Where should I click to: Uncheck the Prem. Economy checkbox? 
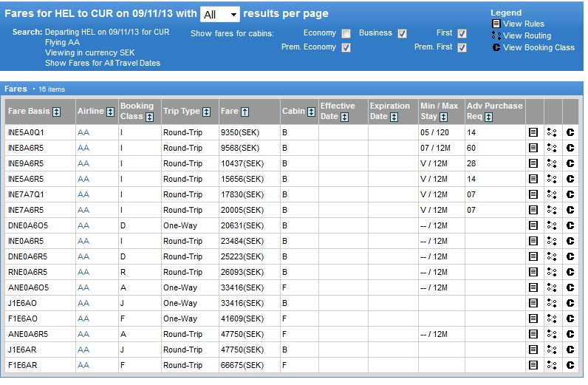coord(346,47)
